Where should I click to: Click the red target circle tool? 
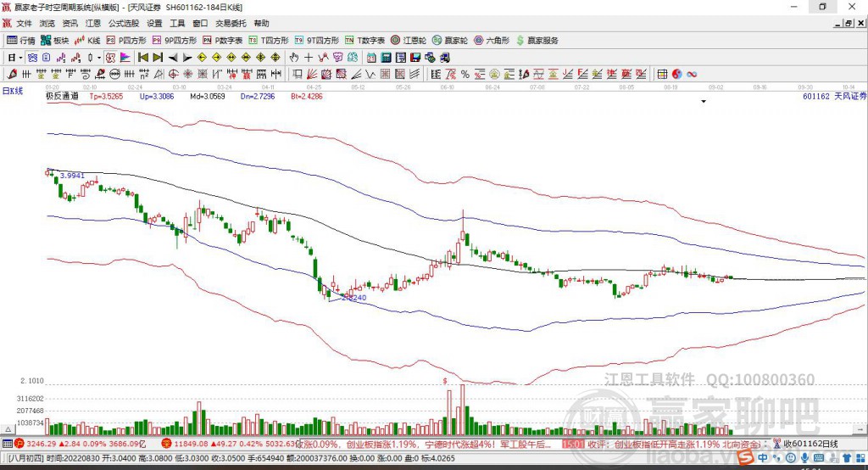pyautogui.click(x=173, y=75)
